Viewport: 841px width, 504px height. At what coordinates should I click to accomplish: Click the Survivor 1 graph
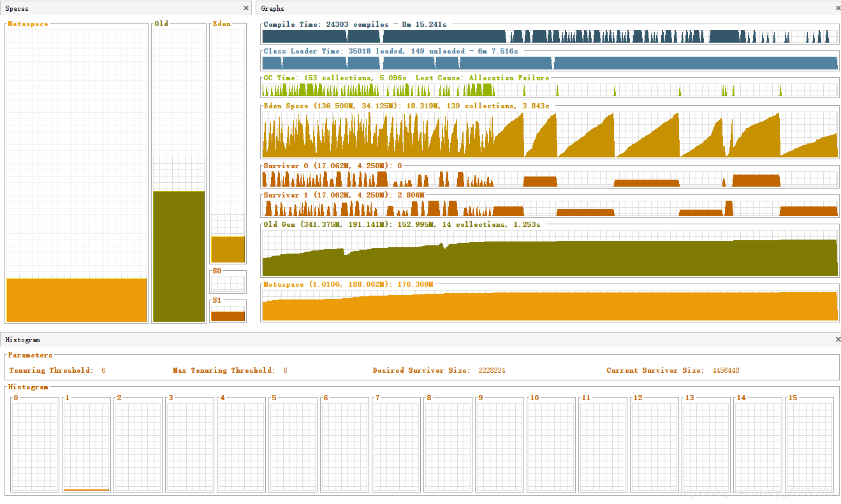click(x=550, y=208)
